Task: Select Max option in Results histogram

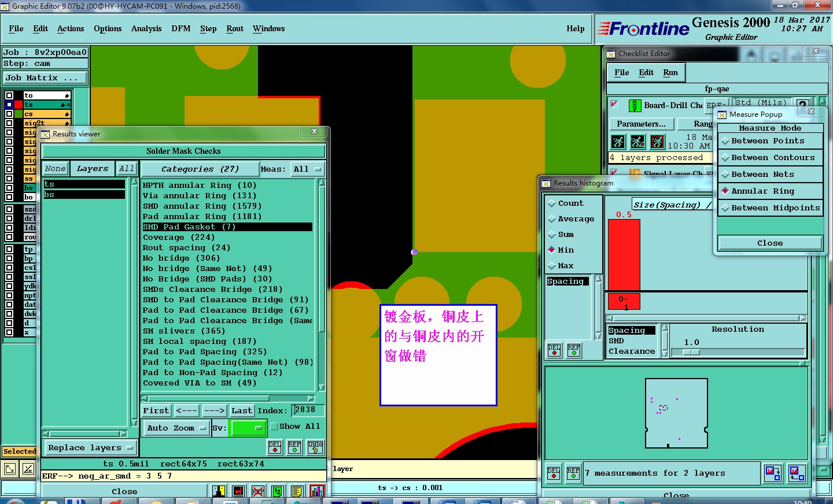Action: (x=561, y=266)
